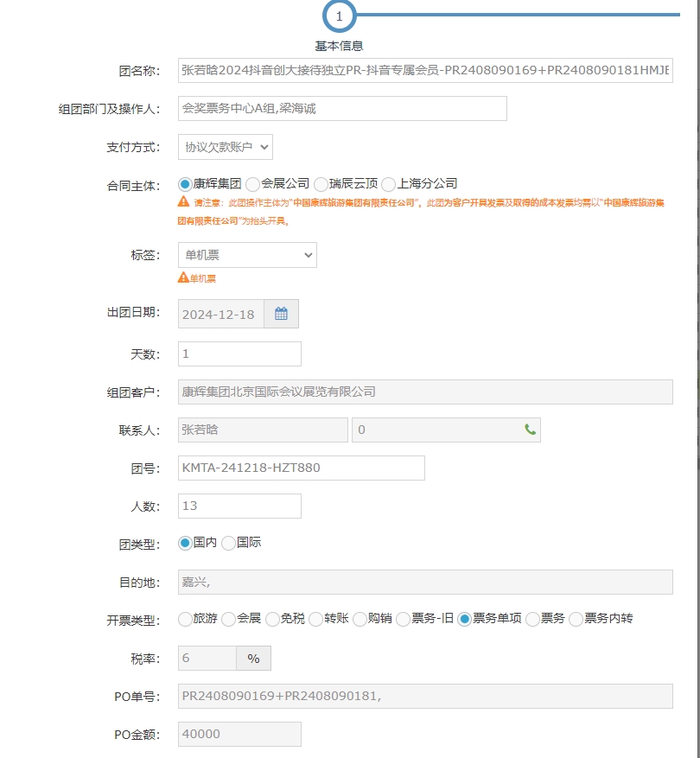This screenshot has width=700, height=758.
Task: Open the calendar icon next to 出团日期
Action: click(281, 314)
